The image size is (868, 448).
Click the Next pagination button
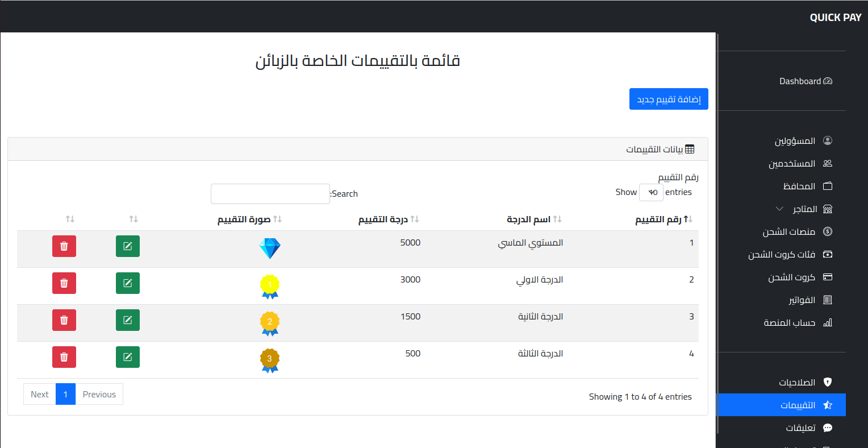pos(40,395)
